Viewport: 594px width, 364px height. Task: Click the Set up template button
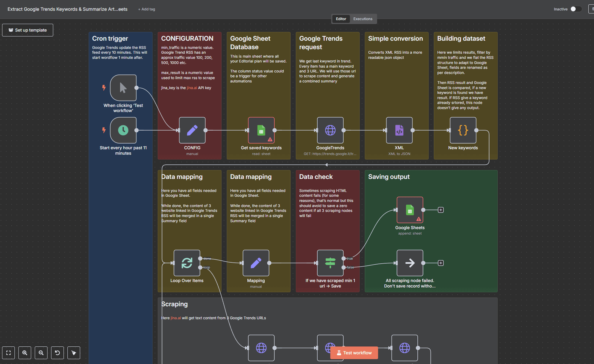(x=28, y=30)
